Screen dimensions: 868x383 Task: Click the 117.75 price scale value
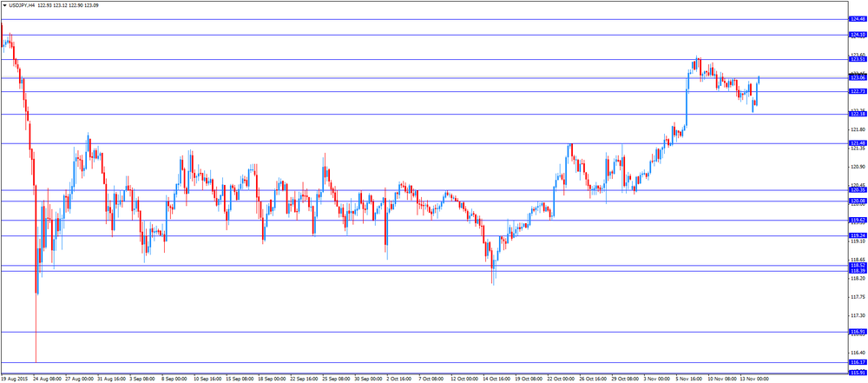(858, 296)
